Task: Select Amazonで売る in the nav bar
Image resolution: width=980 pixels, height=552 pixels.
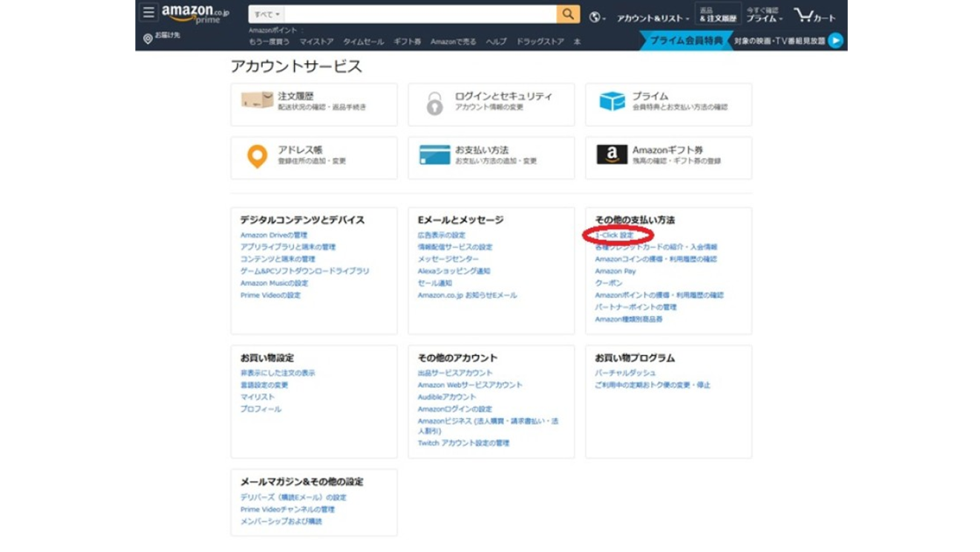Action: (x=454, y=42)
